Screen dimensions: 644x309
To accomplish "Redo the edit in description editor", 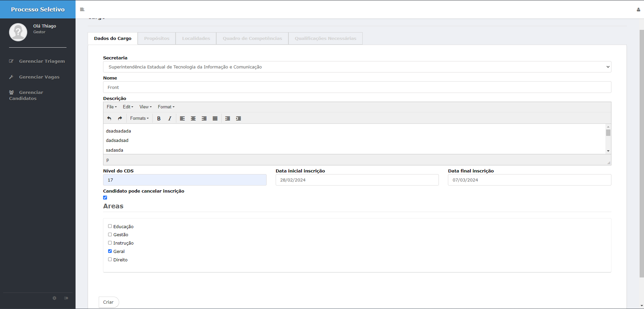I will coord(120,118).
